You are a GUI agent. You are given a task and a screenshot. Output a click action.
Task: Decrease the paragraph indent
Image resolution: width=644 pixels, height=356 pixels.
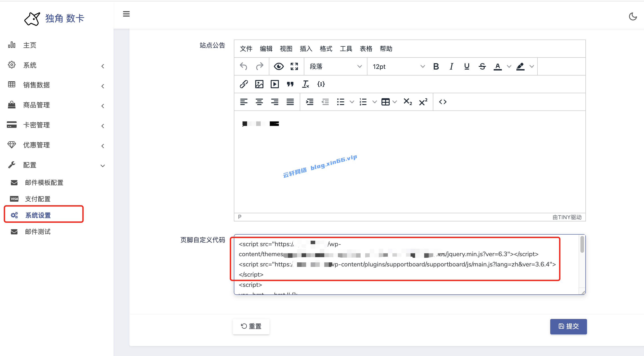tap(325, 102)
